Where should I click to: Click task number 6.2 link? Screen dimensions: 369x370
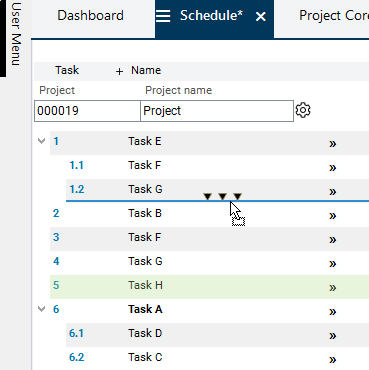(76, 357)
